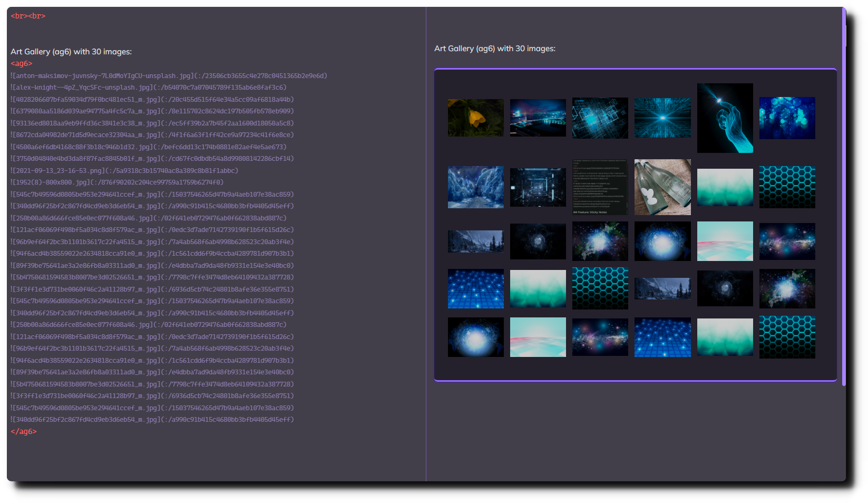The width and height of the screenshot is (868, 503).
Task: Select the cyan digital cubes thumbnail
Action: tap(600, 118)
